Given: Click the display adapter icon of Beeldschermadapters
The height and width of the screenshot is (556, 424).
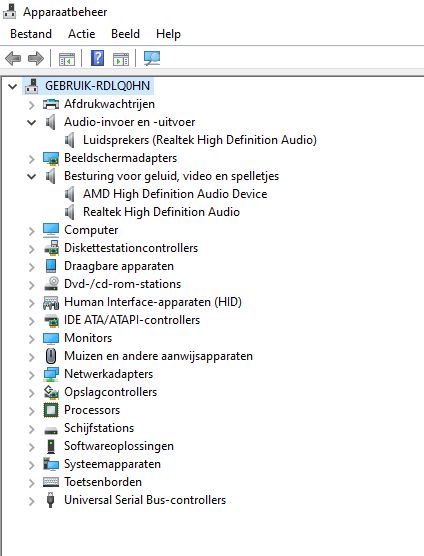Looking at the screenshot, I should coord(51,159).
